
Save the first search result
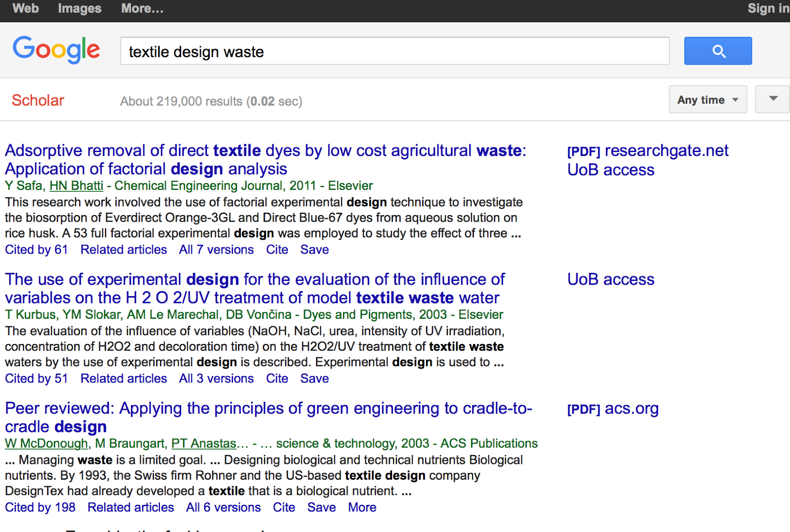coord(314,250)
